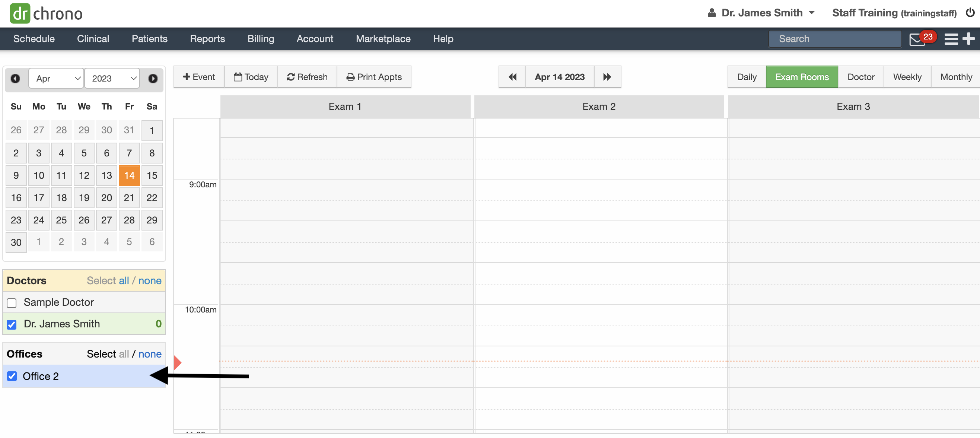Toggle Sample Doctor checkbox
The width and height of the screenshot is (980, 438).
(x=12, y=303)
